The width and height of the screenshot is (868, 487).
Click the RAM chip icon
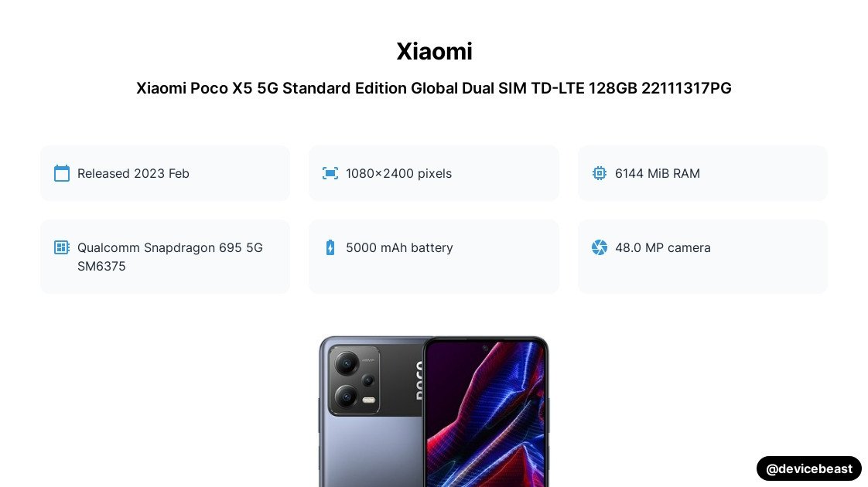click(600, 173)
